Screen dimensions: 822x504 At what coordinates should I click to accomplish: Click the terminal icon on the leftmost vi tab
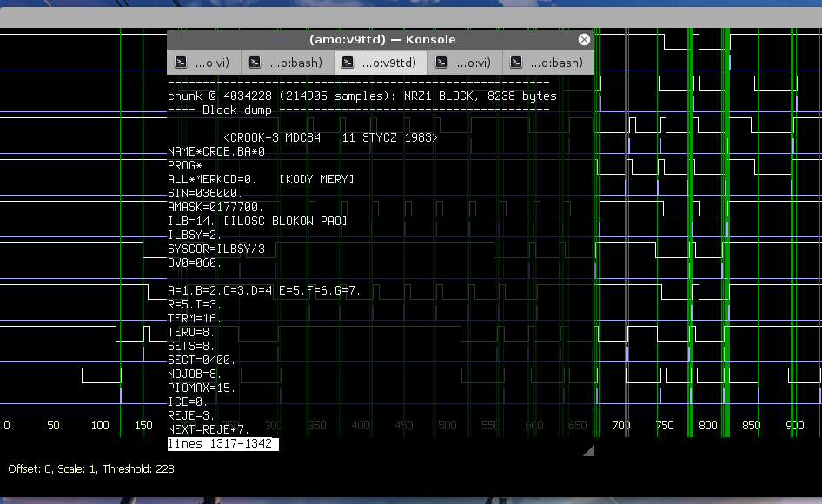tap(181, 63)
